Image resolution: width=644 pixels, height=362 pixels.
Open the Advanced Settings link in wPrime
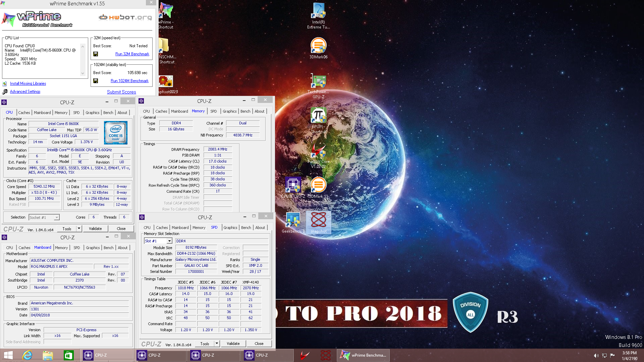coord(25,92)
